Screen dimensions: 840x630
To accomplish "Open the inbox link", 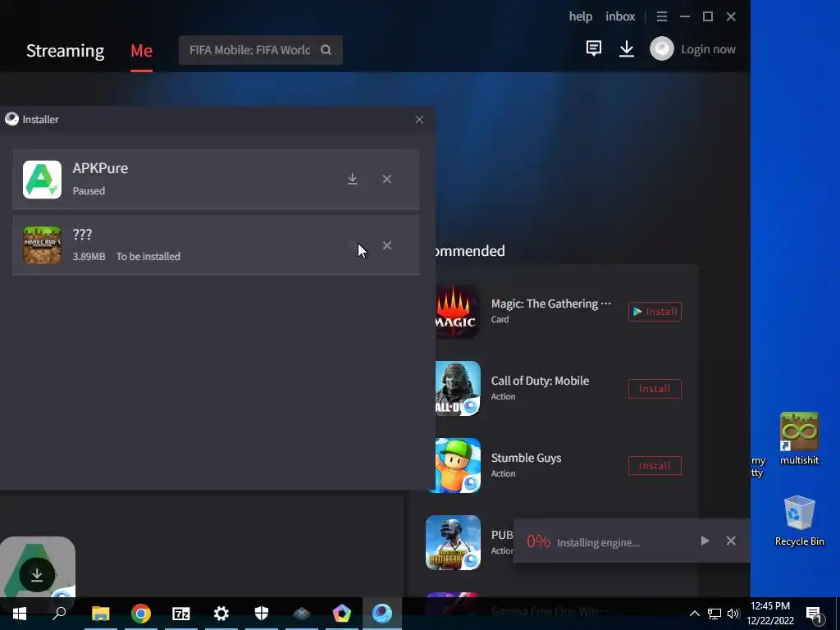I will [x=620, y=16].
